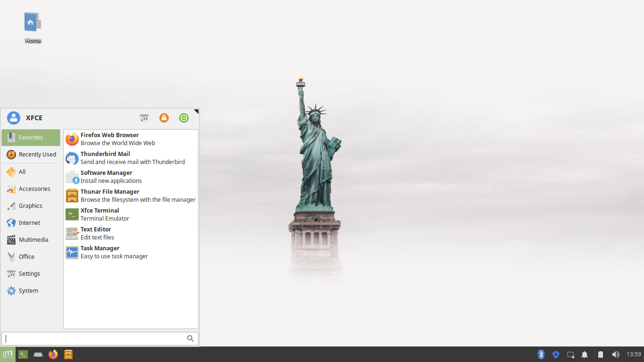Click the 13:59 clock
Image resolution: width=644 pixels, height=362 pixels.
[634, 354]
